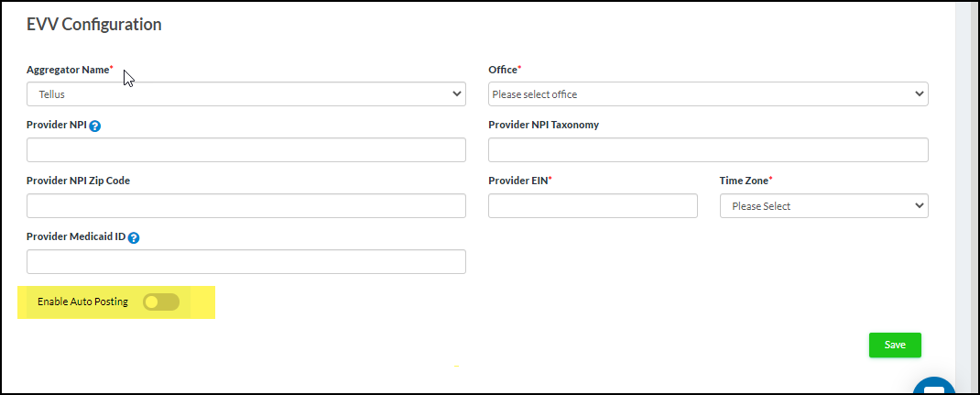The image size is (980, 395).
Task: Click the Provider Medicaid ID input
Action: coord(246,262)
